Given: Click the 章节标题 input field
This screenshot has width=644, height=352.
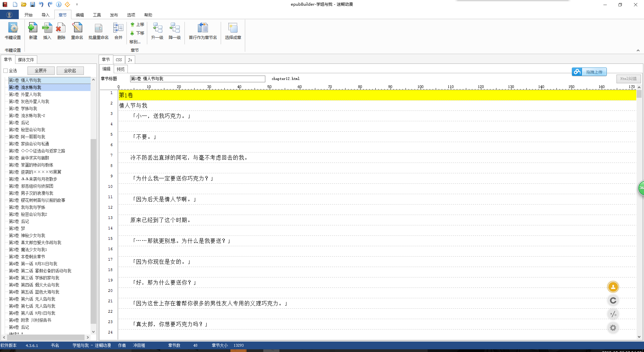Looking at the screenshot, I should 197,79.
